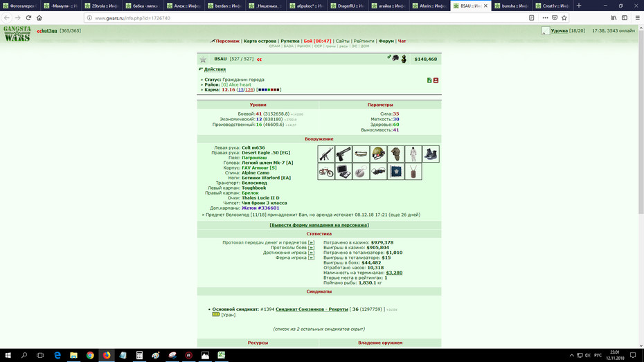Open the Форум menu item

[x=386, y=41]
